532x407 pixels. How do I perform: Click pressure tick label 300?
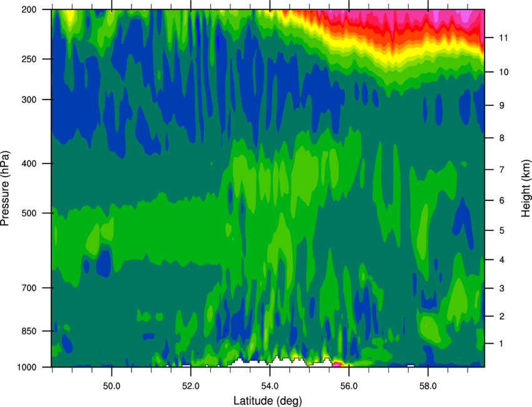coord(29,100)
